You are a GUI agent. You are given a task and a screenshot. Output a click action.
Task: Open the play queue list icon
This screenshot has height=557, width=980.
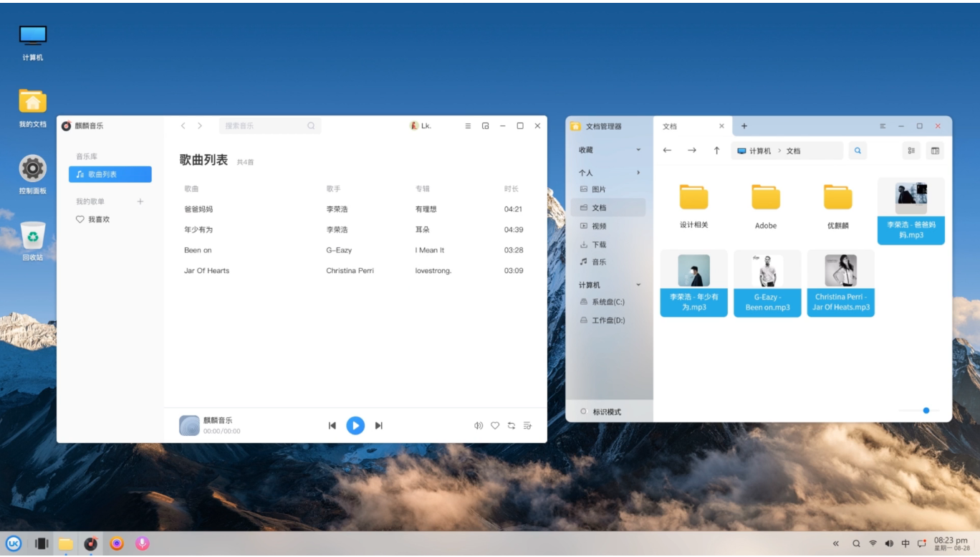tap(528, 426)
